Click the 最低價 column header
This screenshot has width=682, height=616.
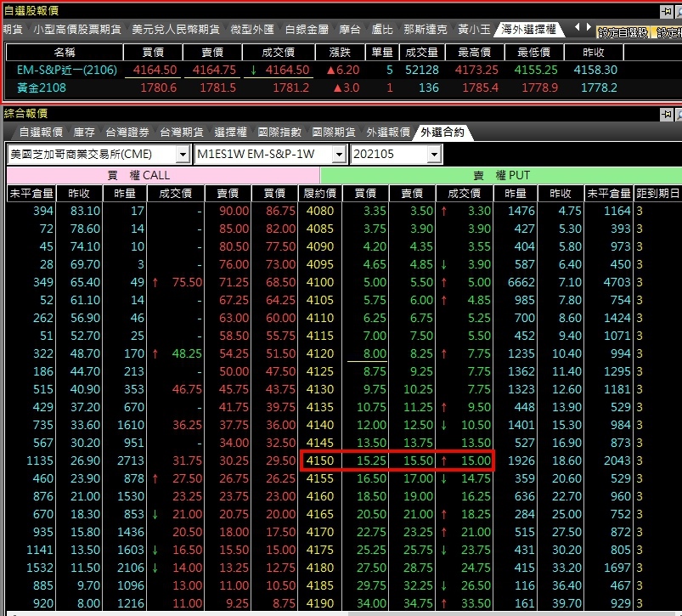[533, 52]
